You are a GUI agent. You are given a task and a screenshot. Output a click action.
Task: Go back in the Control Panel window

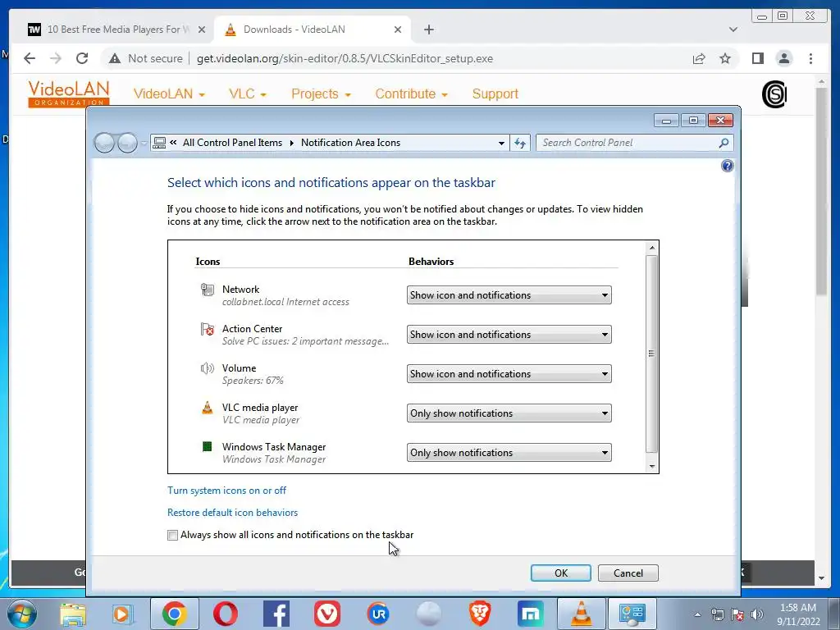[x=104, y=143]
